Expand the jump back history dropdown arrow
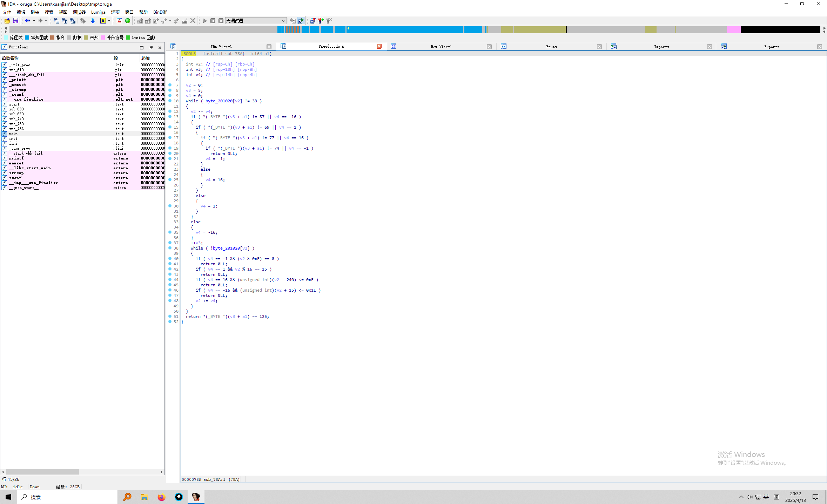This screenshot has width=827, height=504. [x=34, y=21]
